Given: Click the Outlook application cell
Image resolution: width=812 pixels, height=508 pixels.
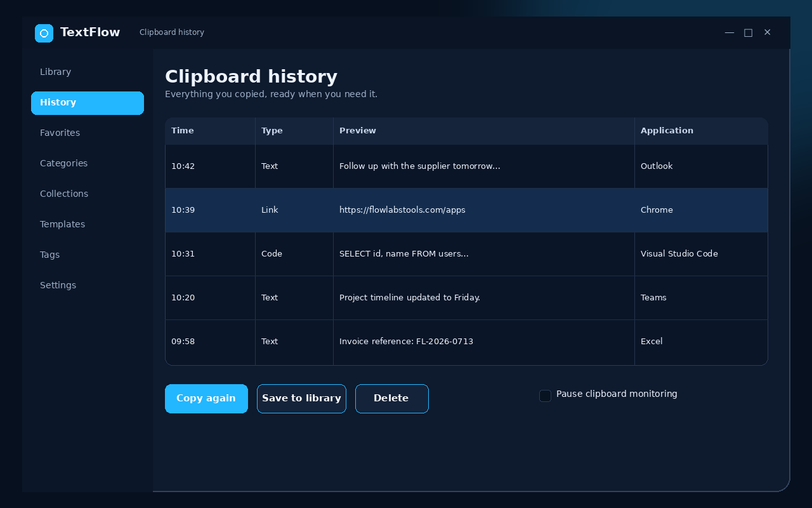Looking at the screenshot, I should coord(701,166).
